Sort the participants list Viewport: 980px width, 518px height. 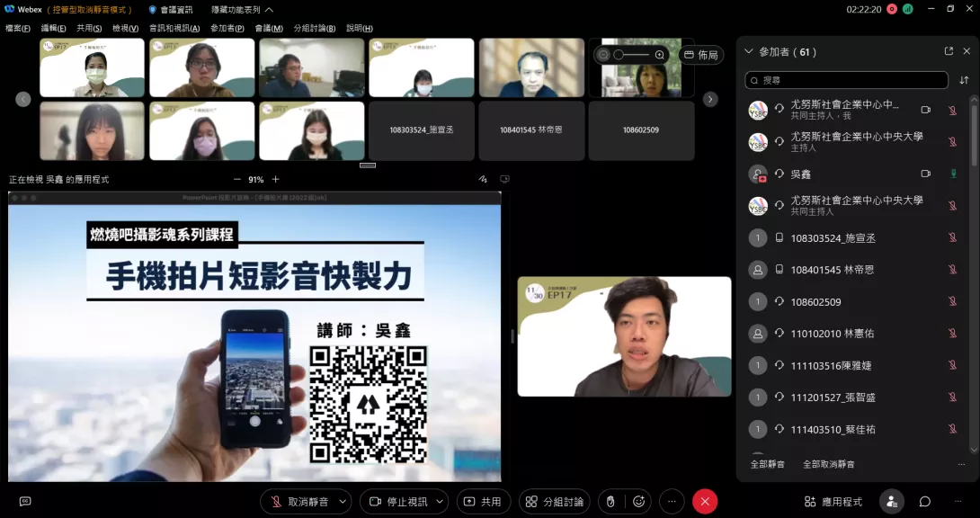click(x=964, y=80)
